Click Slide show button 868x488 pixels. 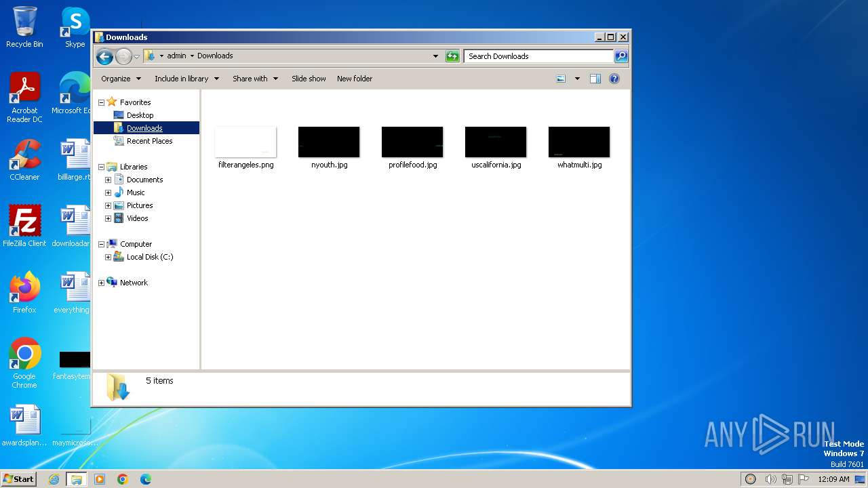309,79
